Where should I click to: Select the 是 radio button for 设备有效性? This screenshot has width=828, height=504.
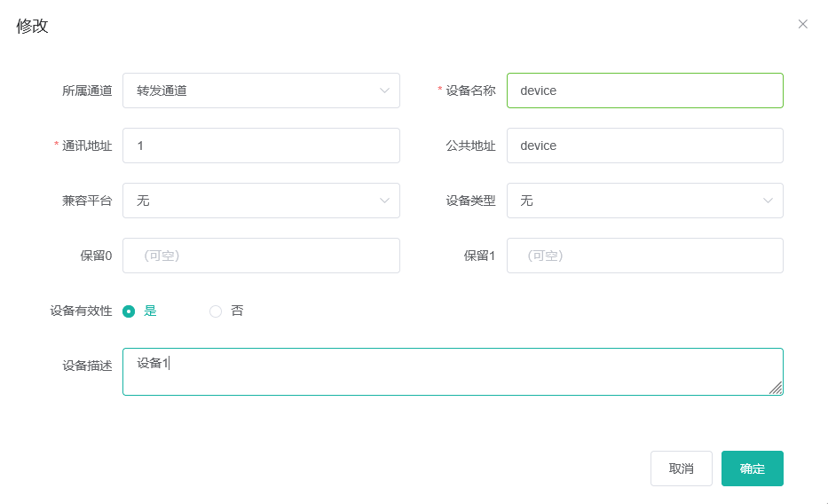129,311
